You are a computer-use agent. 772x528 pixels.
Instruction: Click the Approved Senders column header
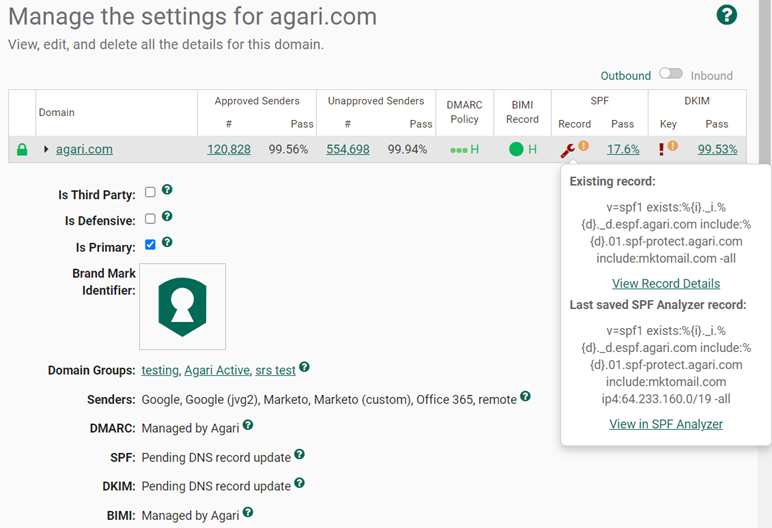[257, 101]
